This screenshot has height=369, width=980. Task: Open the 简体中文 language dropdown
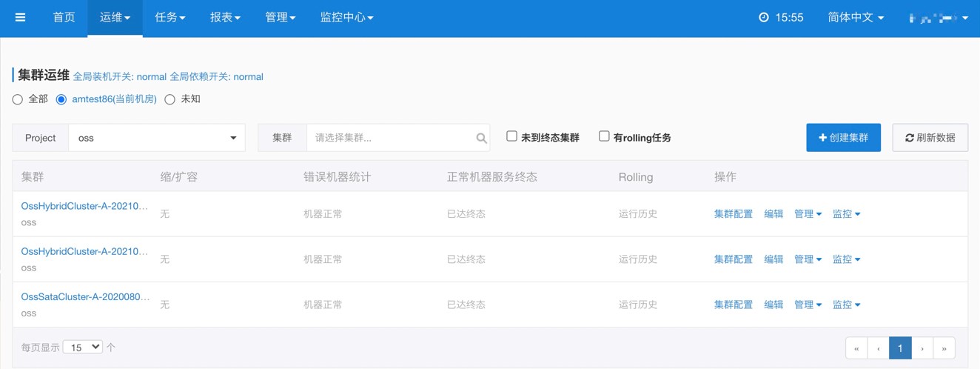pos(856,17)
